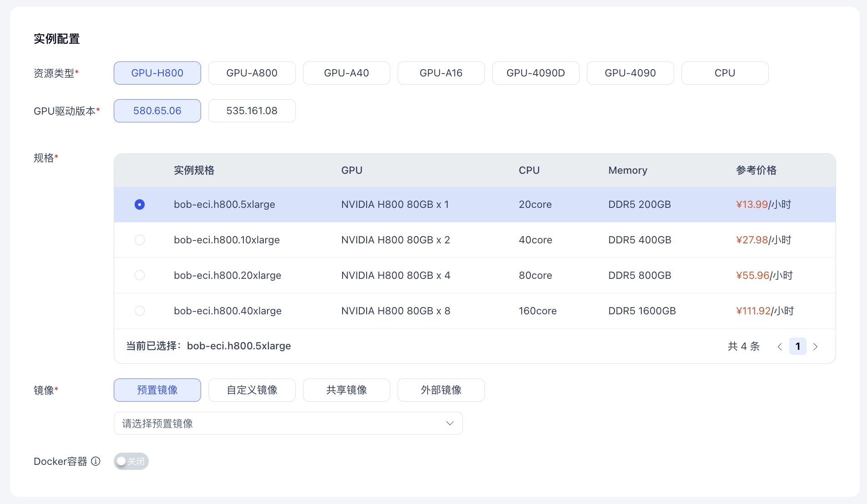The height and width of the screenshot is (504, 867).
Task: Choose GPU-A40 resource type
Action: point(347,73)
